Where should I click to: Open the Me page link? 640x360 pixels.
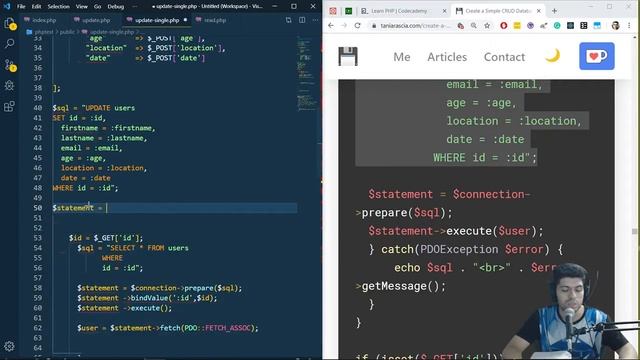click(402, 57)
